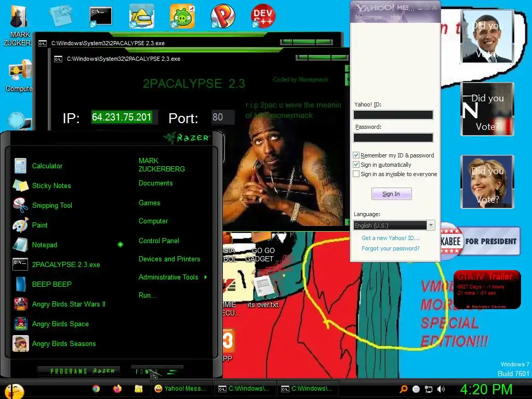The width and height of the screenshot is (532, 399).
Task: Click the Yahoo! ID input field
Action: click(393, 115)
